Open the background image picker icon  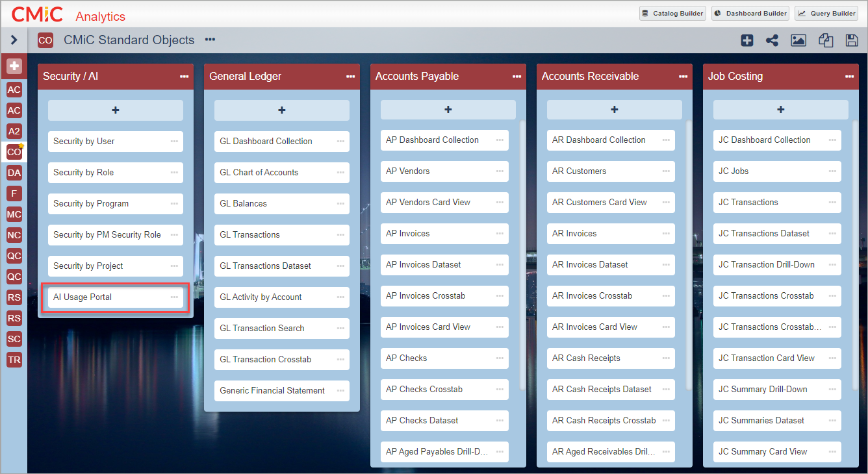coord(798,40)
